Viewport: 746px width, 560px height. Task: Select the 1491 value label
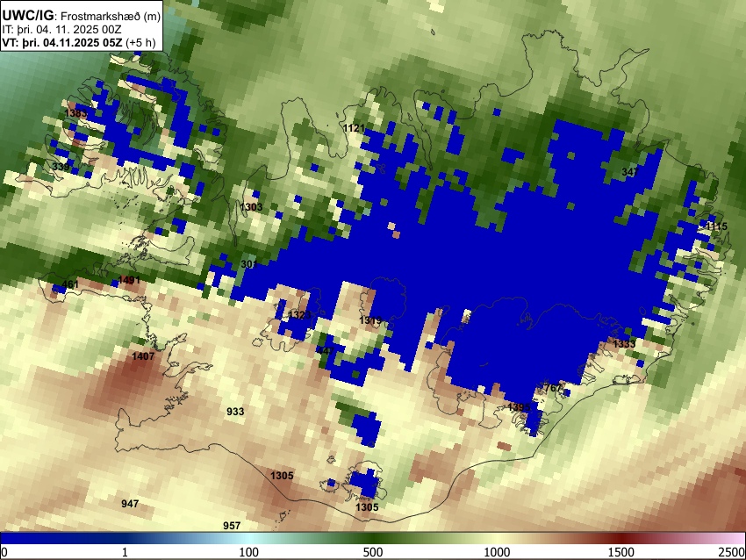click(x=129, y=280)
